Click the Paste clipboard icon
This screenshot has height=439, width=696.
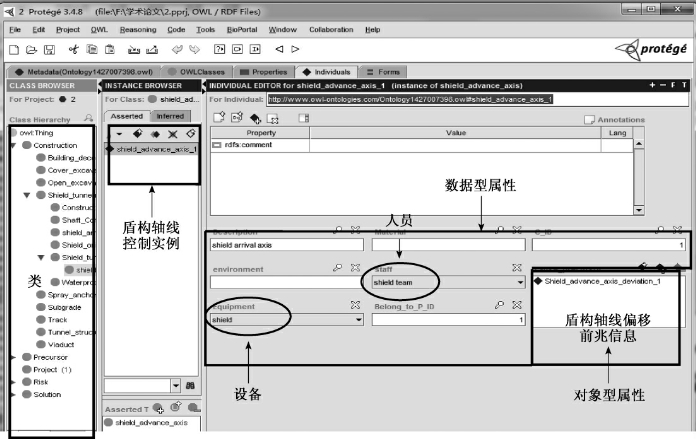(x=109, y=49)
